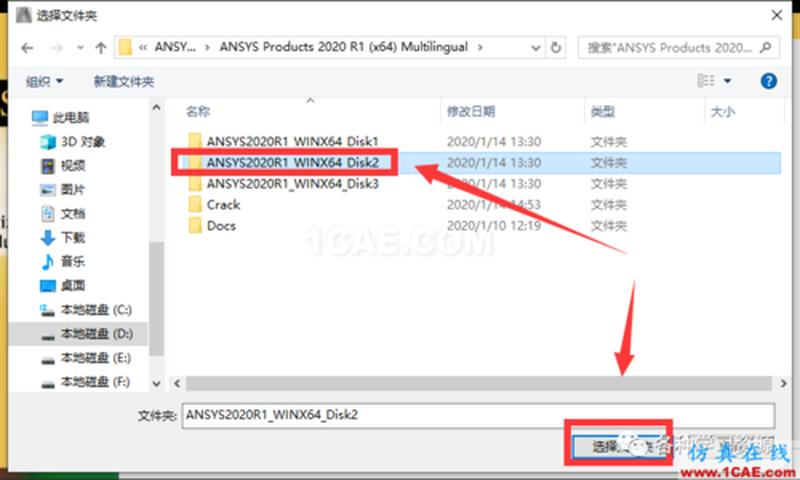Sort by 大小 column header
The image size is (800, 480).
(723, 111)
